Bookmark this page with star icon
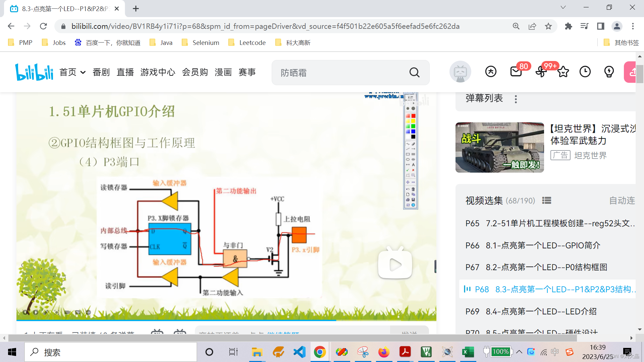This screenshot has width=644, height=362. 548,26
